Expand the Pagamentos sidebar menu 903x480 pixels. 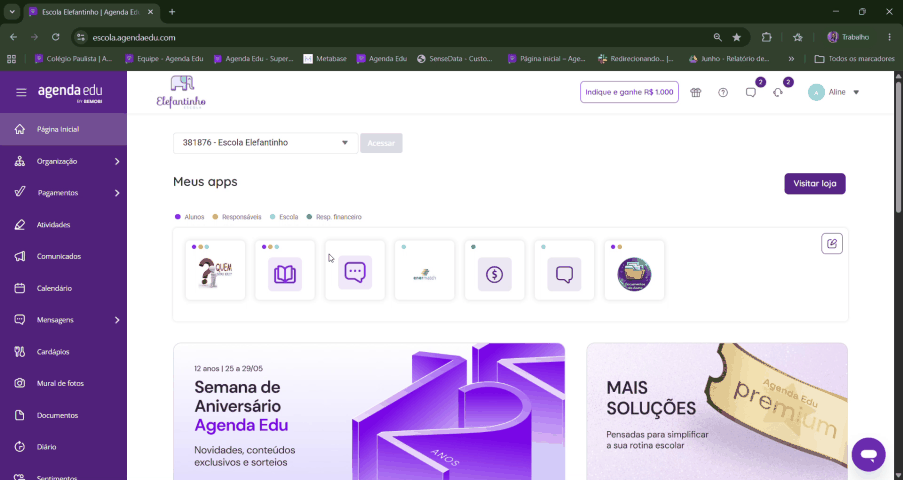click(63, 192)
